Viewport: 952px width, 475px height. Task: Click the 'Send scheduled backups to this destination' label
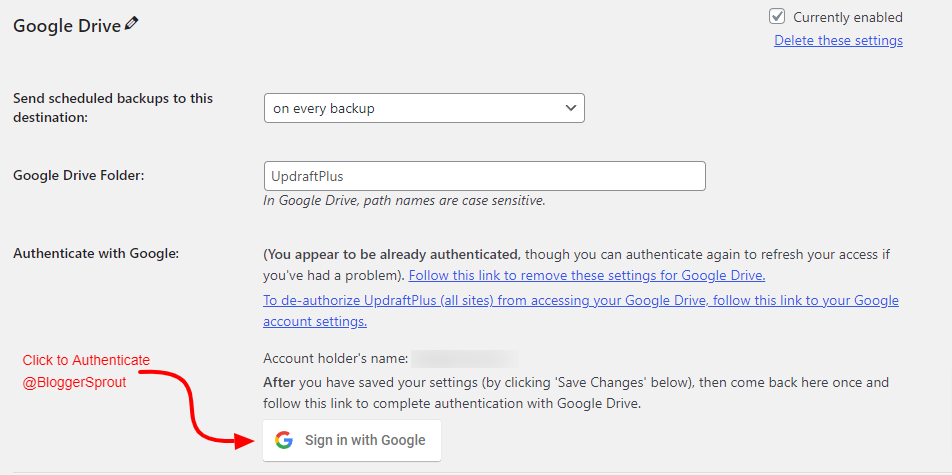point(113,108)
